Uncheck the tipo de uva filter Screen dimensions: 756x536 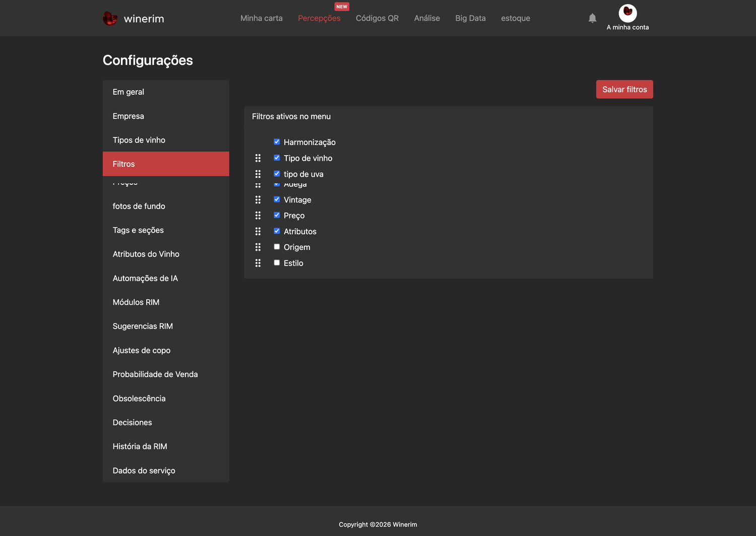pos(277,173)
